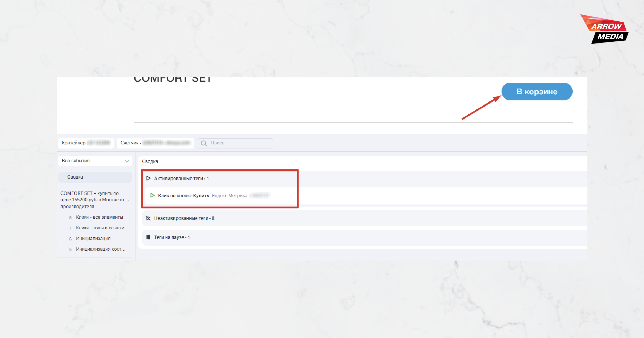Open the «Клик по кнопке Купить» tag
Image resolution: width=644 pixels, height=338 pixels.
[x=183, y=196]
